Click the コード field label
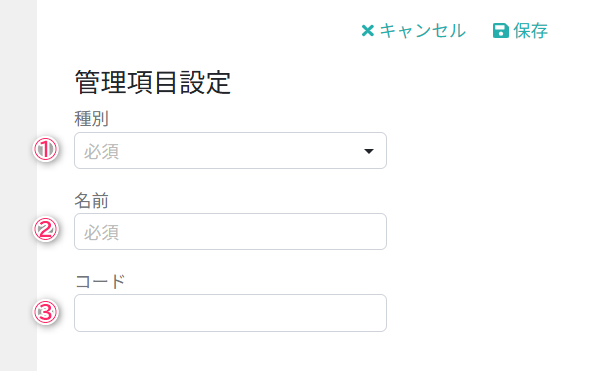Image resolution: width=596 pixels, height=371 pixels. tap(100, 282)
